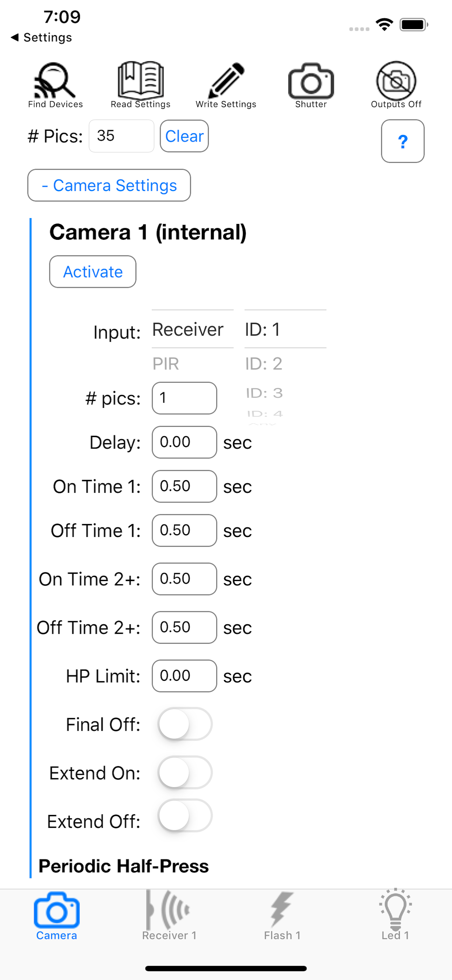Select ID: 2 from the ID picker
Screen dimensions: 452x980
click(x=263, y=364)
